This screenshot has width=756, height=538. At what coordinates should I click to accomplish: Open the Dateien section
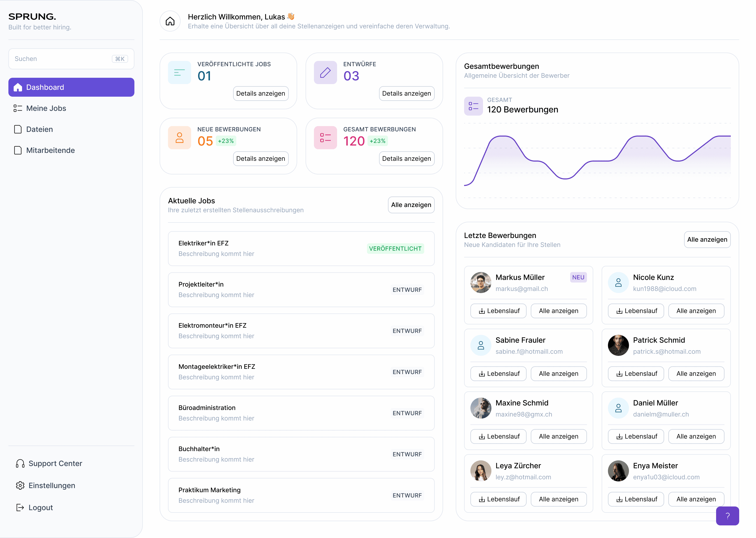click(39, 129)
